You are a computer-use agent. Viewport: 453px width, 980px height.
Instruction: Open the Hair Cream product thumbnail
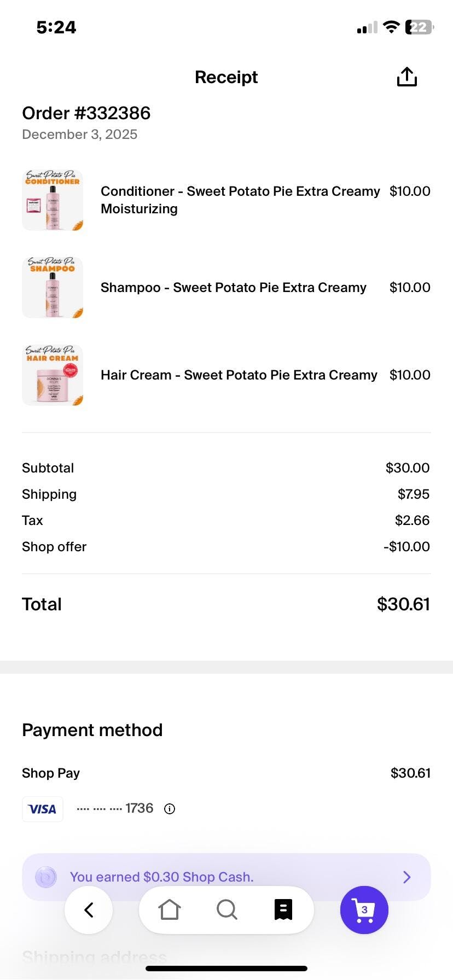[x=53, y=375]
